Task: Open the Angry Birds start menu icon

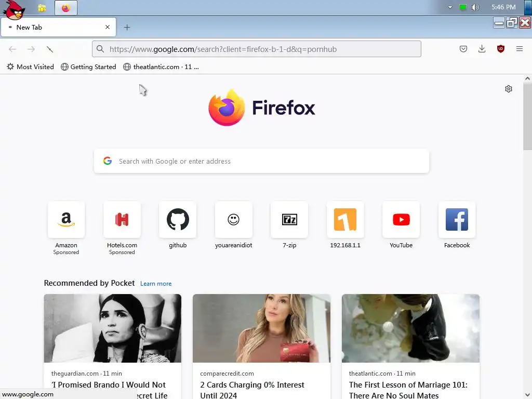Action: [x=14, y=9]
